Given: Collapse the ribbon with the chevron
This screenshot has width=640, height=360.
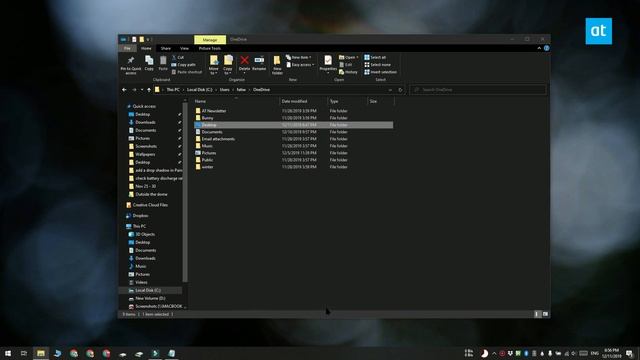Looking at the screenshot, I should pos(539,48).
